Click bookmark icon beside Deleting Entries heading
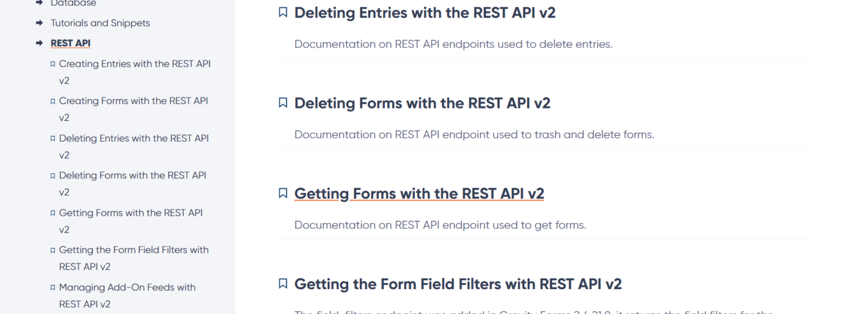Viewport: 868px width, 314px height. pyautogui.click(x=283, y=12)
